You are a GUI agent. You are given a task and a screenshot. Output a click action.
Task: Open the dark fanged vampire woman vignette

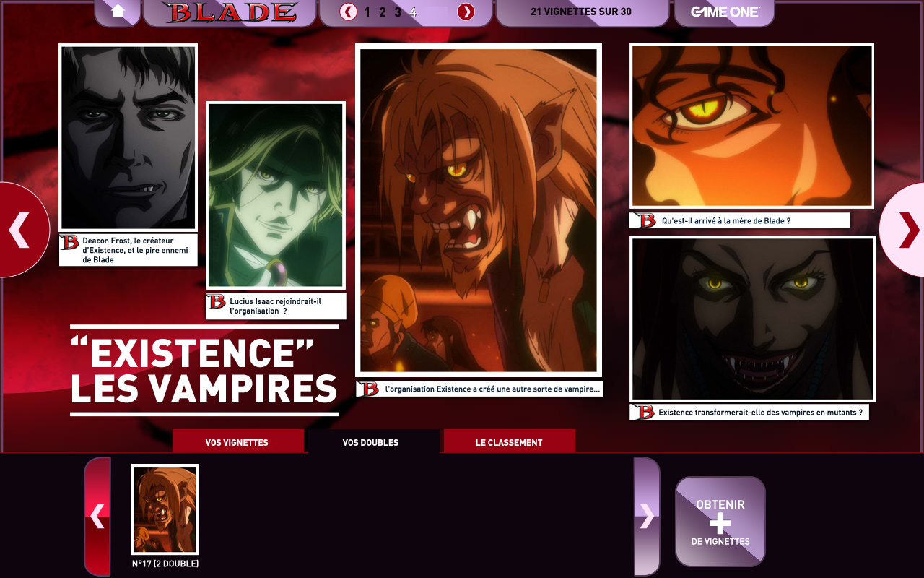pyautogui.click(x=753, y=319)
